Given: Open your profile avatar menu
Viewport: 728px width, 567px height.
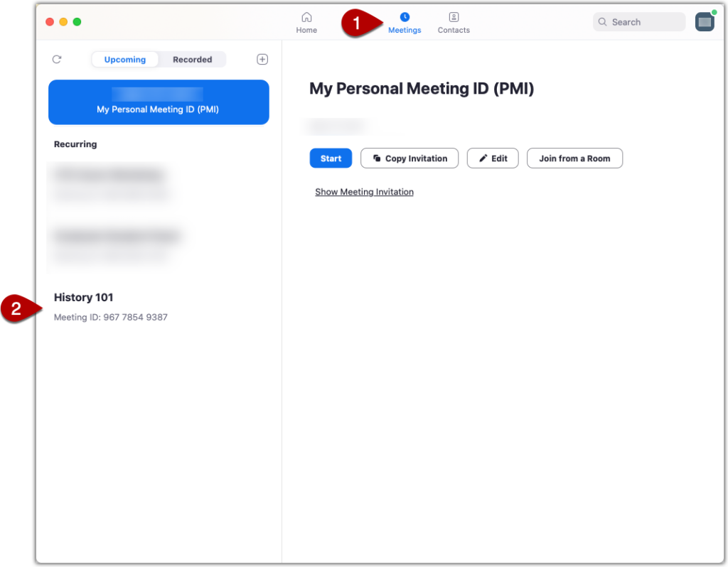Looking at the screenshot, I should pyautogui.click(x=704, y=21).
